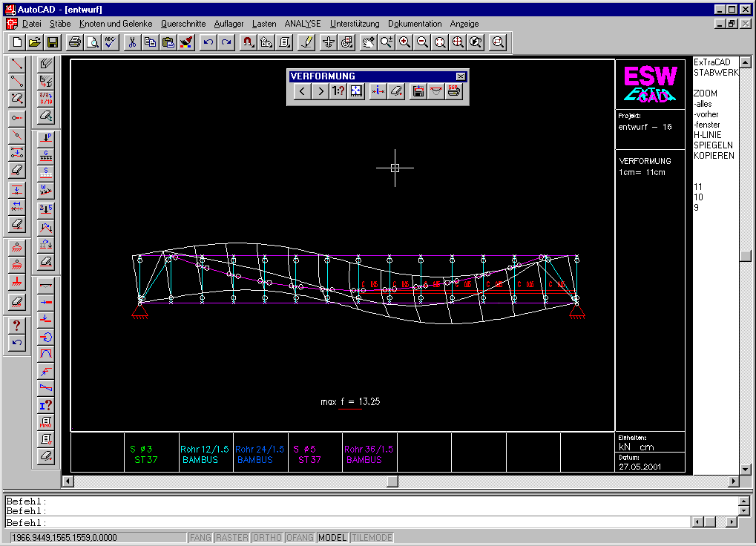Screen dimensions: 756x546
Task: Toggle MODEL space in status bar
Action: coord(332,537)
